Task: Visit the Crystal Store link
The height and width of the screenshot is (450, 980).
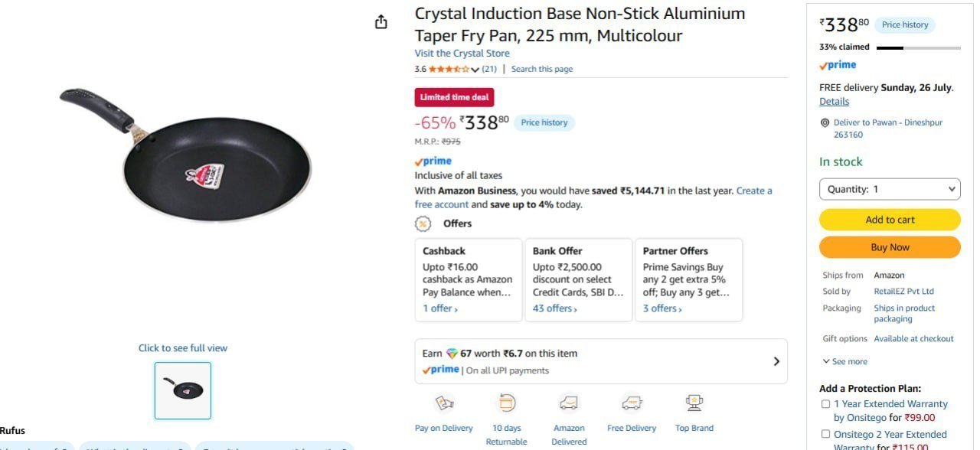Action: pyautogui.click(x=462, y=54)
